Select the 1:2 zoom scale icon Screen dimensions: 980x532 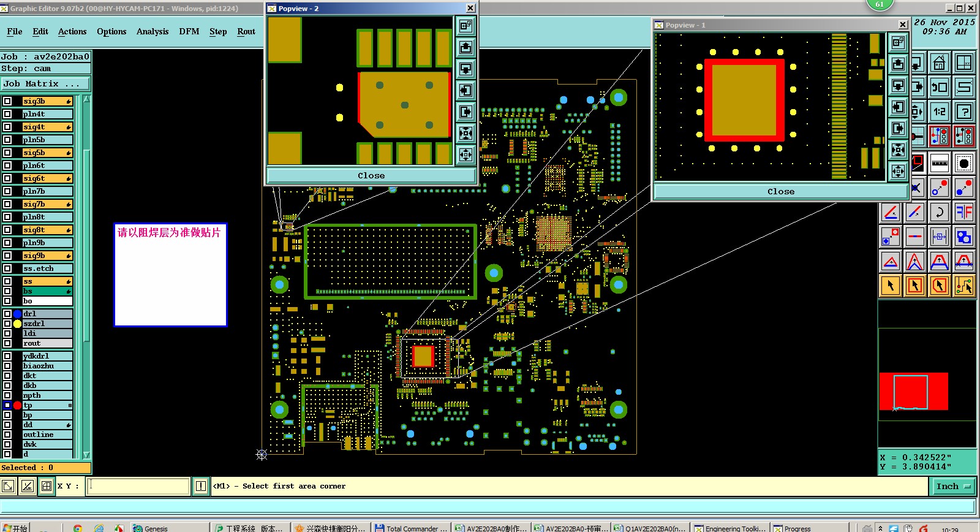click(x=939, y=112)
